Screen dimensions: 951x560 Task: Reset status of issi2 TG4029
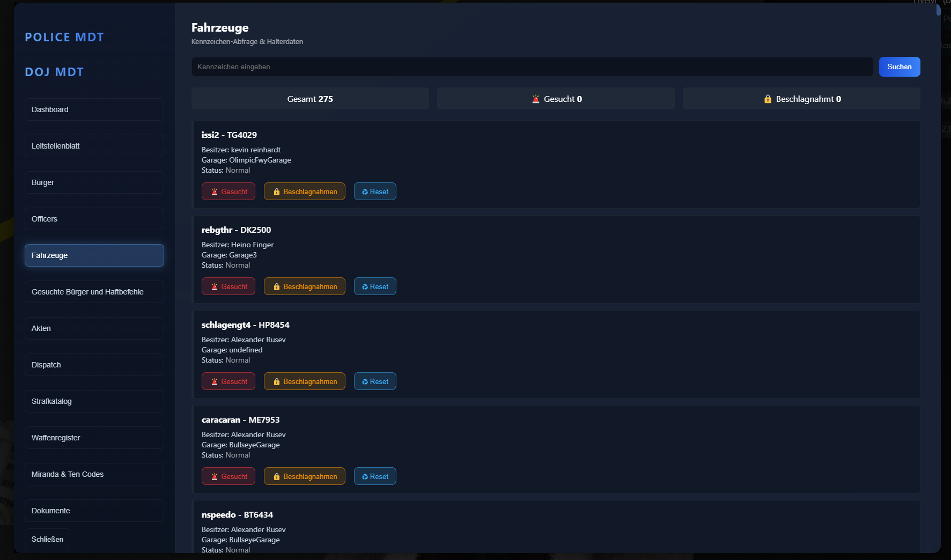(375, 191)
